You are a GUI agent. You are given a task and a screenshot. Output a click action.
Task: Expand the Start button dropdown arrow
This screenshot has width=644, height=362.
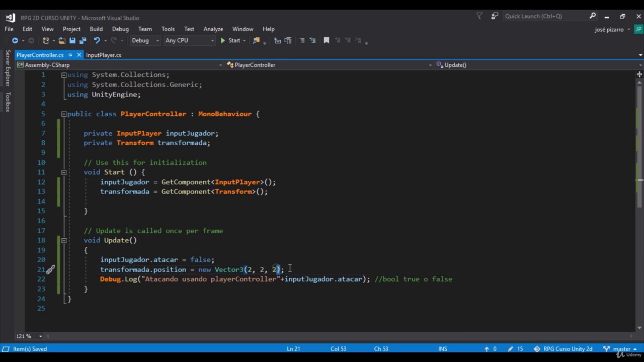pos(244,41)
